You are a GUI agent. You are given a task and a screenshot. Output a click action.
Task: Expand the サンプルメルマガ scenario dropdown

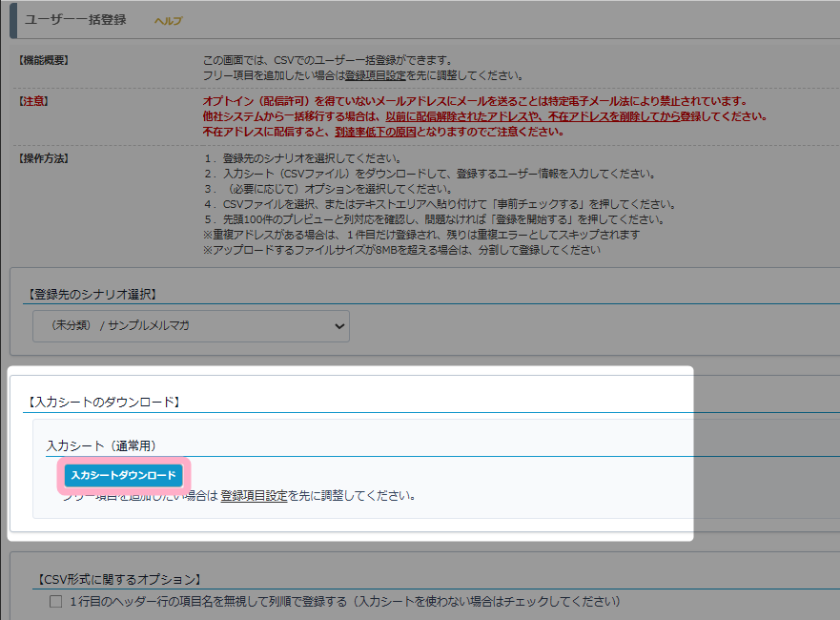191,326
